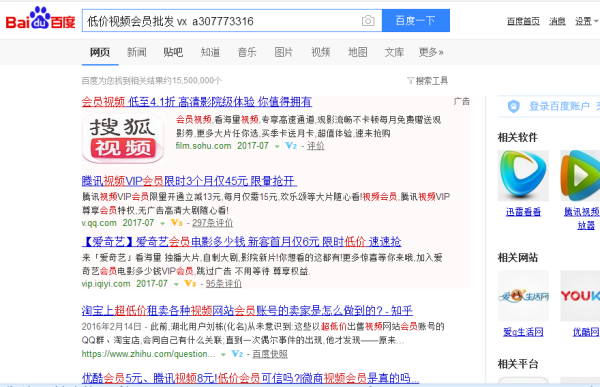Open 淘宝上超低价租卖 知乎 result

click(x=247, y=310)
